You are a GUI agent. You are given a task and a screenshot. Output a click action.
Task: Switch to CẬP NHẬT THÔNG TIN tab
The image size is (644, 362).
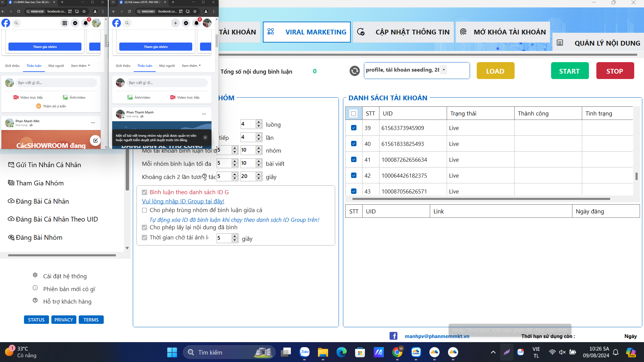point(404,32)
